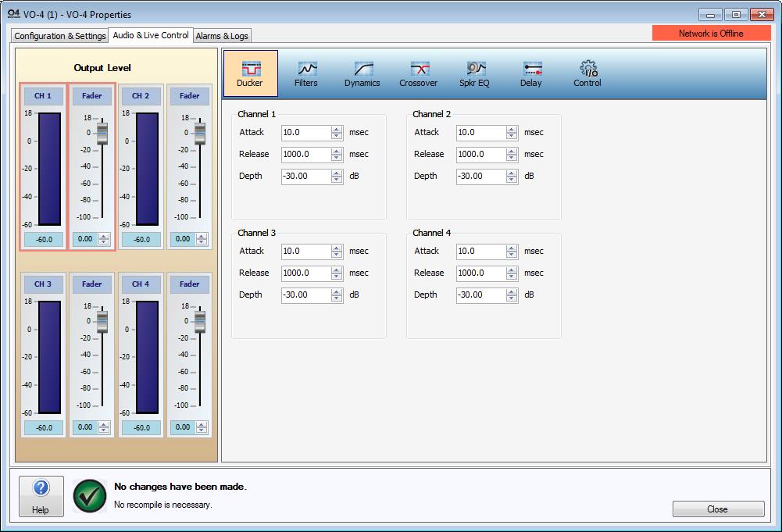782x532 pixels.
Task: Click Channel 2 Release input field
Action: click(481, 155)
